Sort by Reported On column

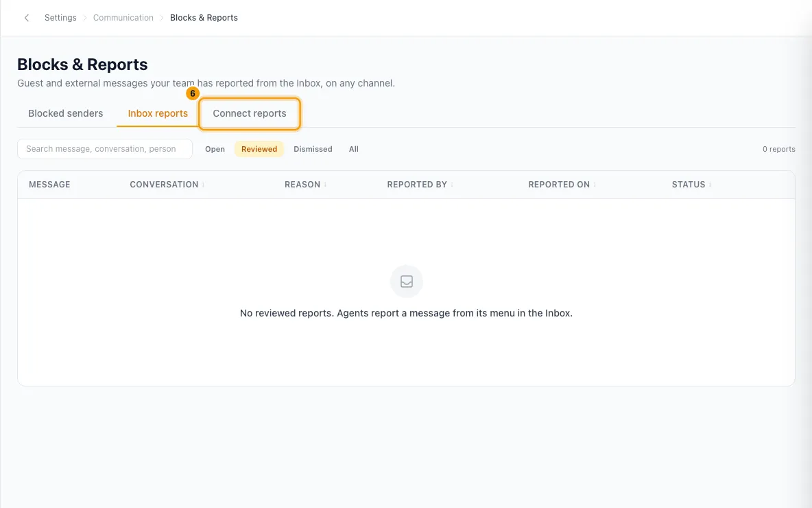tap(562, 185)
